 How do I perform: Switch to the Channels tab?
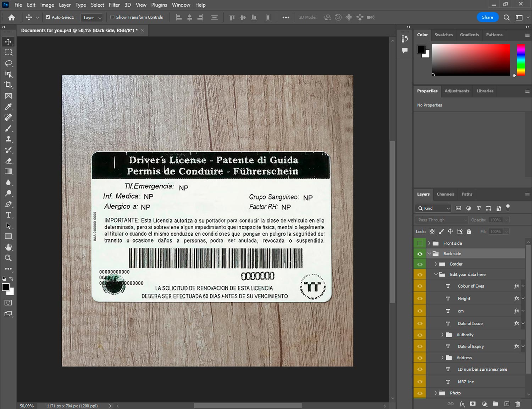[x=445, y=194]
